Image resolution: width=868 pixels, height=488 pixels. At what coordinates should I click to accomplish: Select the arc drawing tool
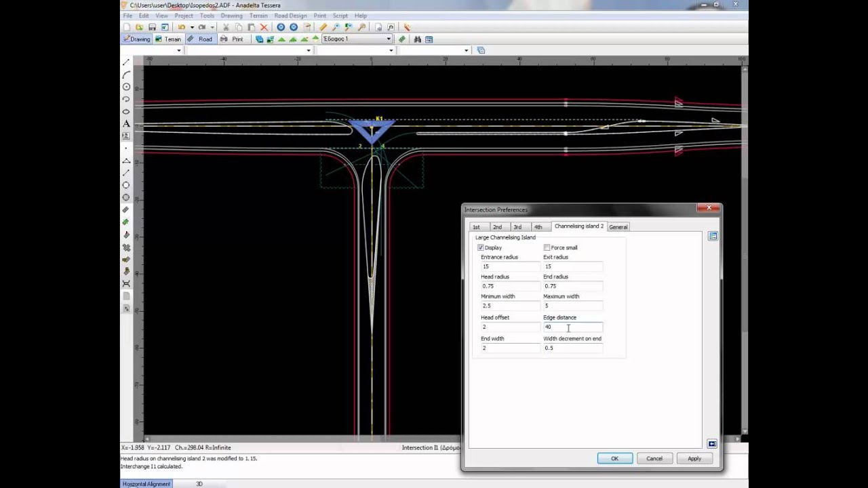[126, 75]
